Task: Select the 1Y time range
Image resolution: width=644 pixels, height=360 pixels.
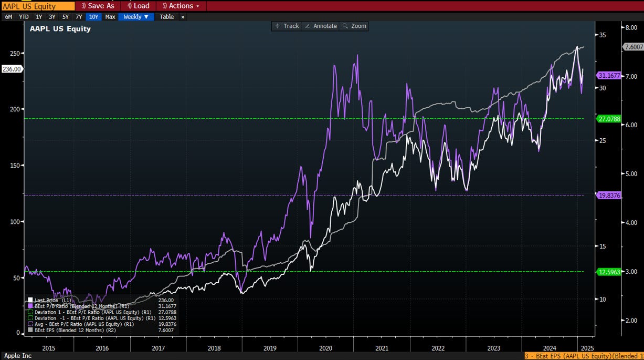Action: point(39,17)
